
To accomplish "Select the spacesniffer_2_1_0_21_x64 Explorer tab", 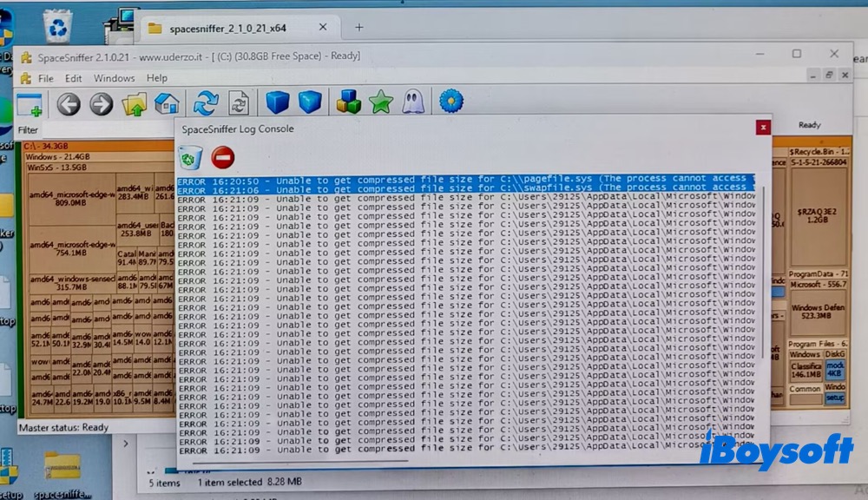I will pos(228,29).
